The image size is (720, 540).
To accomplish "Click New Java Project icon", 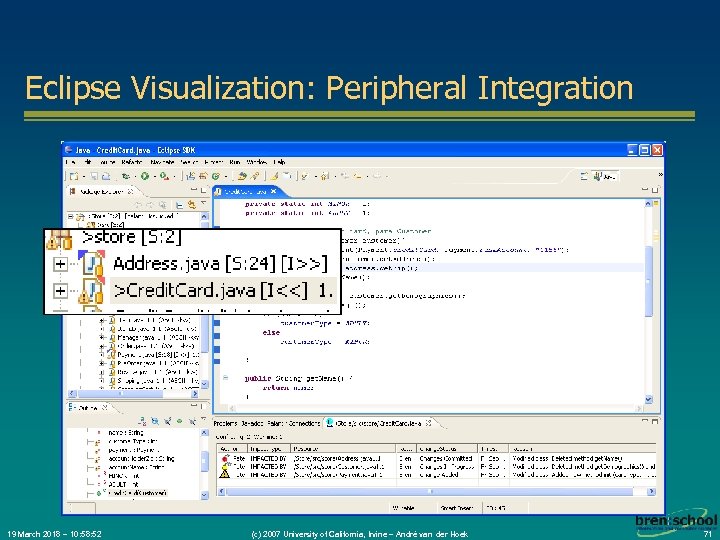I will 191,176.
